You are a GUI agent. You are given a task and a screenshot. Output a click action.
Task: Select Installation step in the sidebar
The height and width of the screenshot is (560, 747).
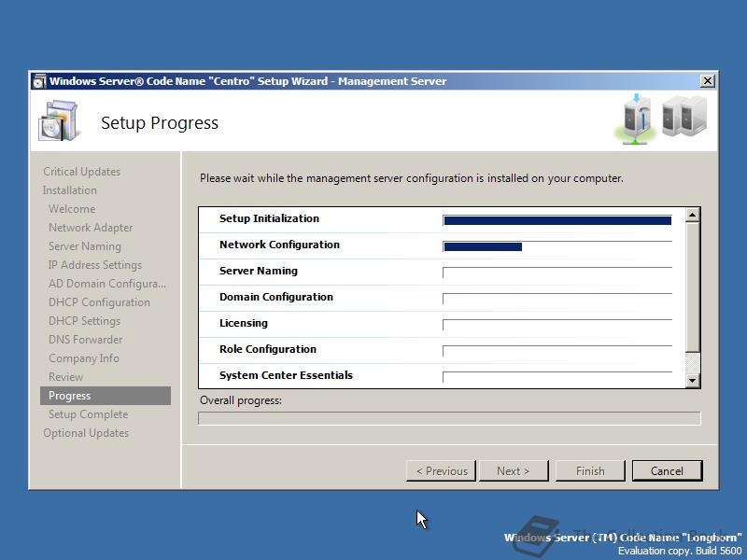pos(69,190)
